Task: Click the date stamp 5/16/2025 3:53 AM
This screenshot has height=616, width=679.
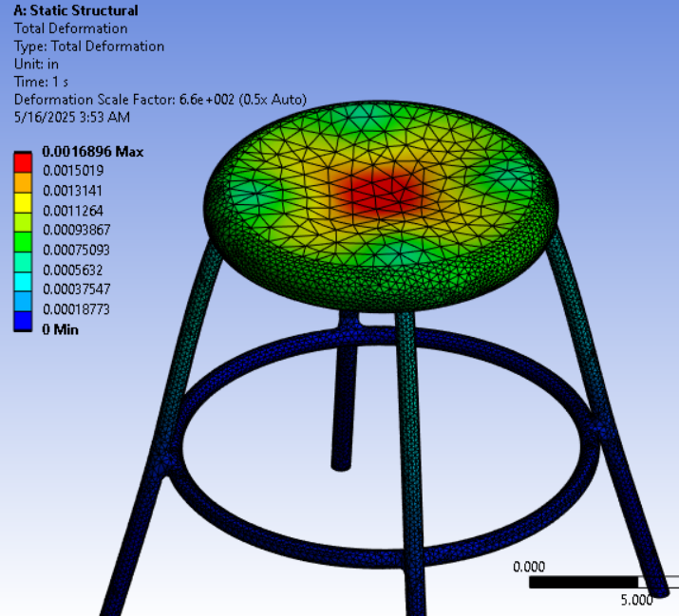Action: click(x=71, y=117)
